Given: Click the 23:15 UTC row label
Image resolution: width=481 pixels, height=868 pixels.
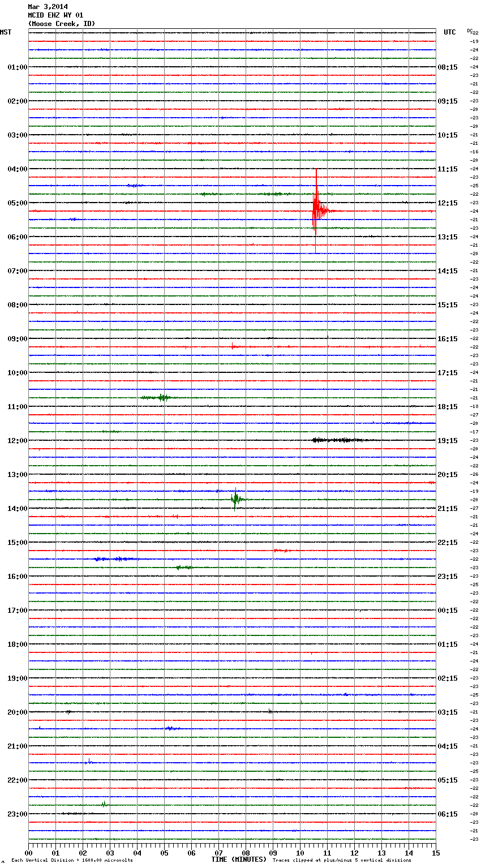Looking at the screenshot, I should click(x=448, y=577).
